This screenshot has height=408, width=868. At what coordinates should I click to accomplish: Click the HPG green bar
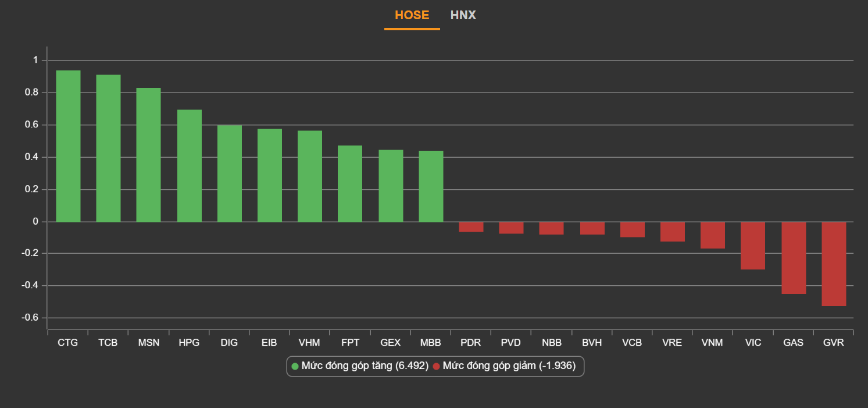(189, 166)
